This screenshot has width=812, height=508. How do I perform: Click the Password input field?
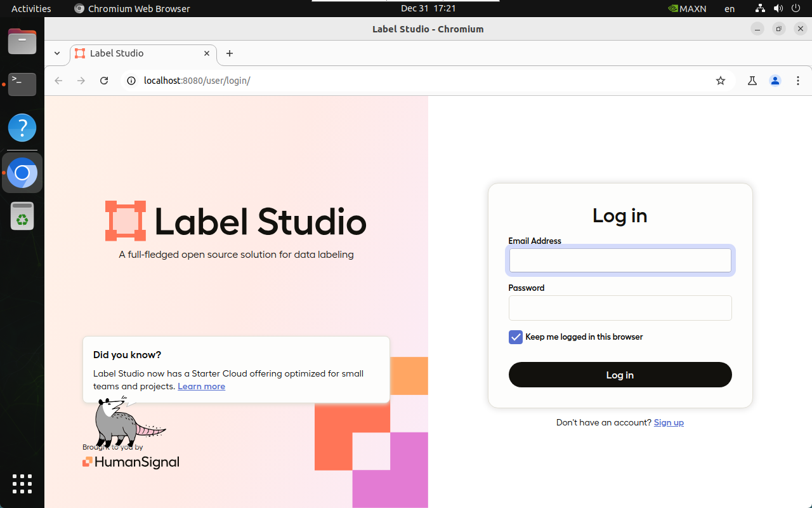coord(620,308)
